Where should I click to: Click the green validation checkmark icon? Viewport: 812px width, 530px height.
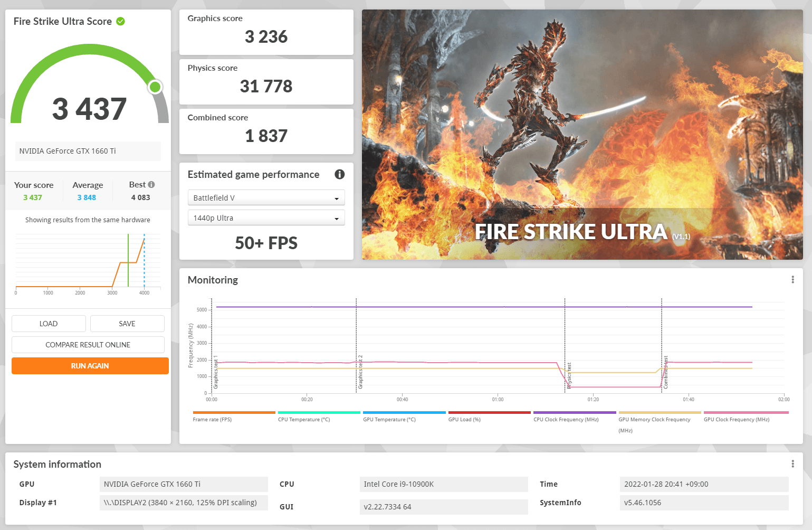(120, 21)
